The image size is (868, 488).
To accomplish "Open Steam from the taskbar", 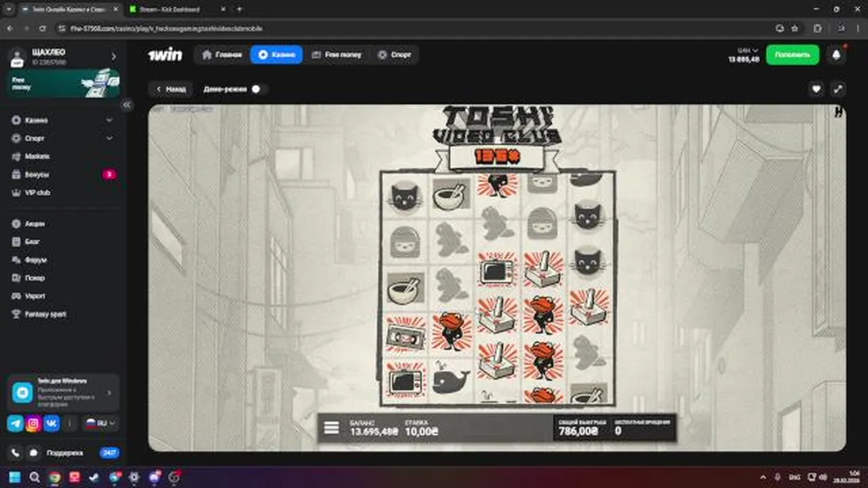I will (94, 476).
